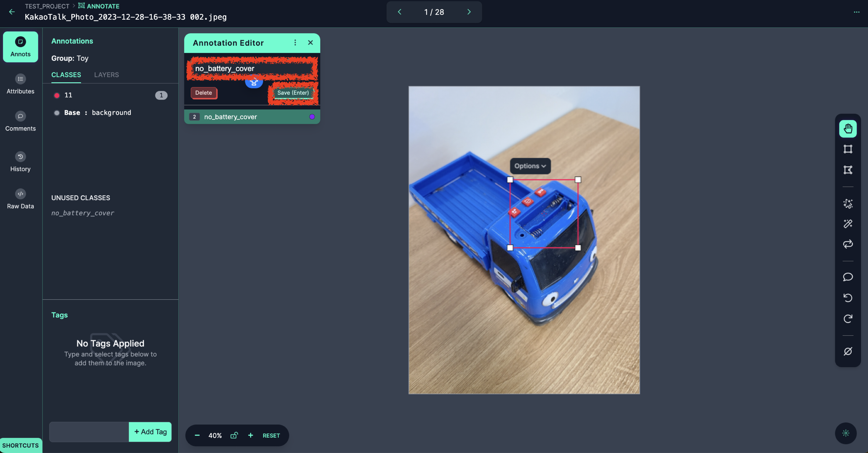
Task: Click the blue icon below the class name field
Action: (254, 82)
